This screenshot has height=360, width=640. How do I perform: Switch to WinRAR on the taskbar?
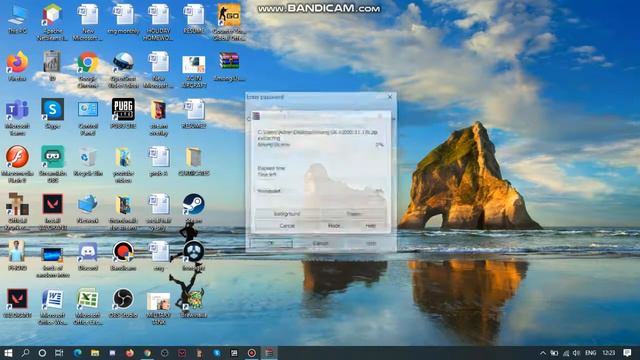click(x=269, y=353)
